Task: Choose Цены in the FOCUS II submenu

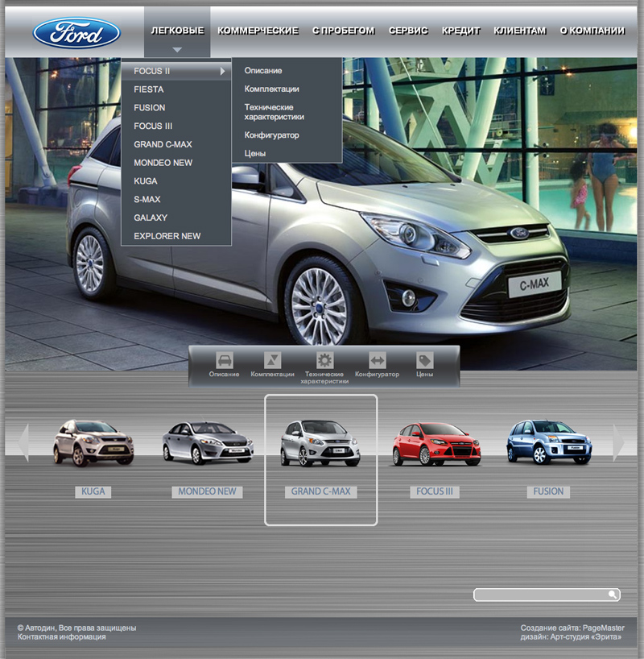Action: 255,154
